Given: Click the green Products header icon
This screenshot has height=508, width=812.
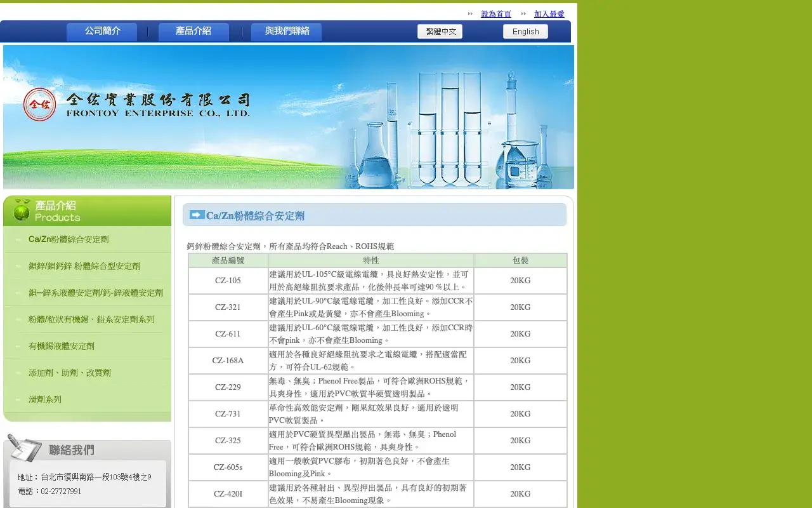Looking at the screenshot, I should [x=22, y=211].
